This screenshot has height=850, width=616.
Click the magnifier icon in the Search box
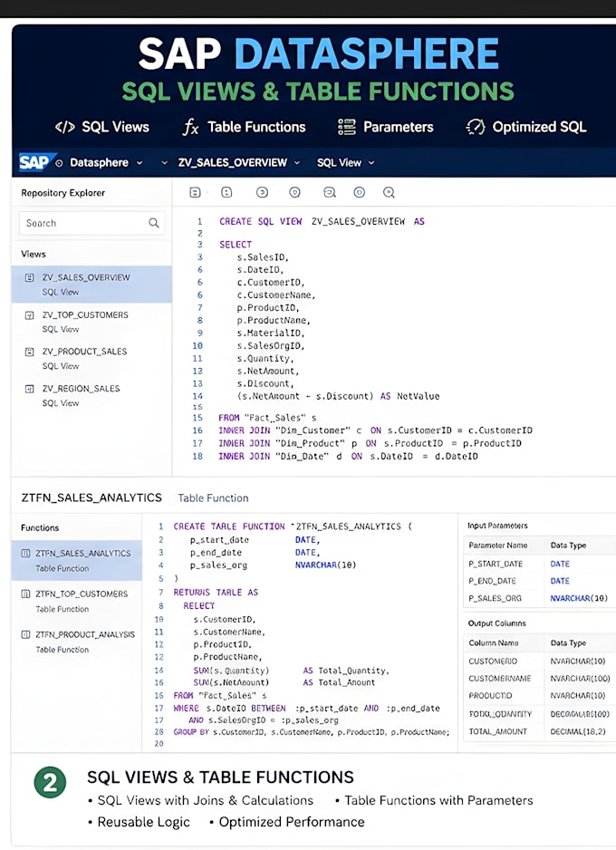click(x=154, y=223)
